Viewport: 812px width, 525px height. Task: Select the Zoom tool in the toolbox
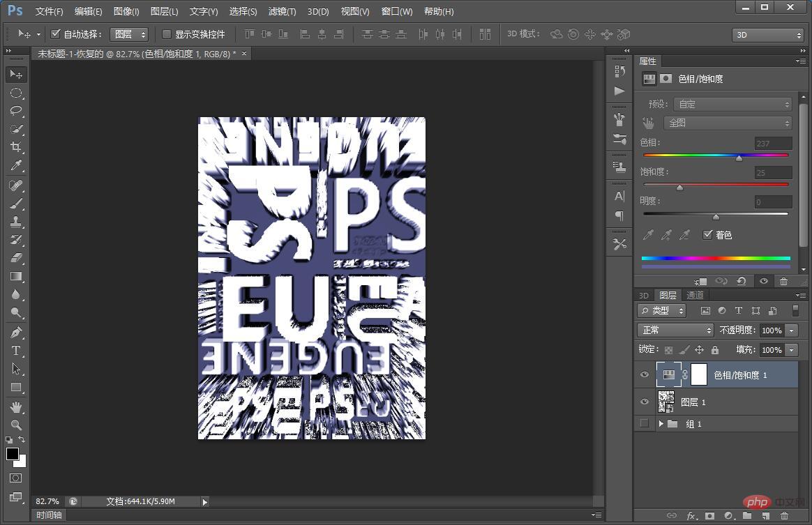click(16, 425)
